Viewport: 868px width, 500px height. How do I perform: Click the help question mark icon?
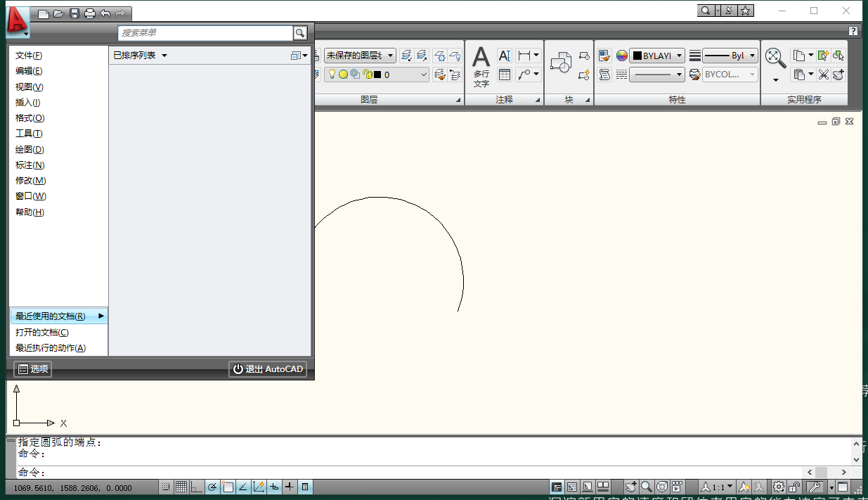click(853, 31)
